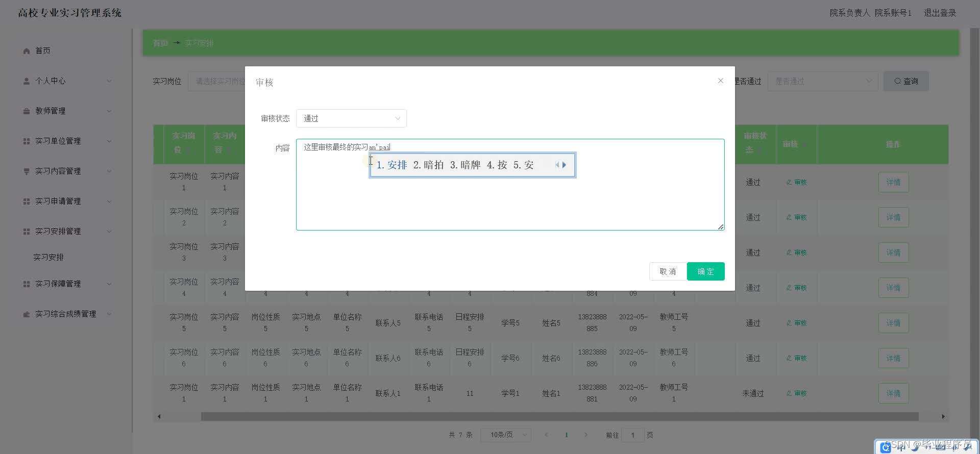Click 详情 button in the 未通过 row
The height and width of the screenshot is (454, 980).
click(893, 393)
